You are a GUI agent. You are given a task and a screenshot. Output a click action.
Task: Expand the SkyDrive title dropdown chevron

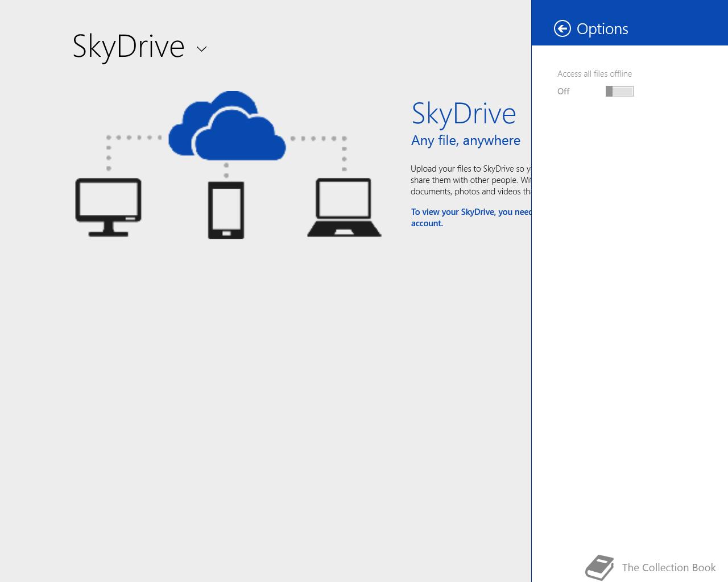(x=201, y=49)
